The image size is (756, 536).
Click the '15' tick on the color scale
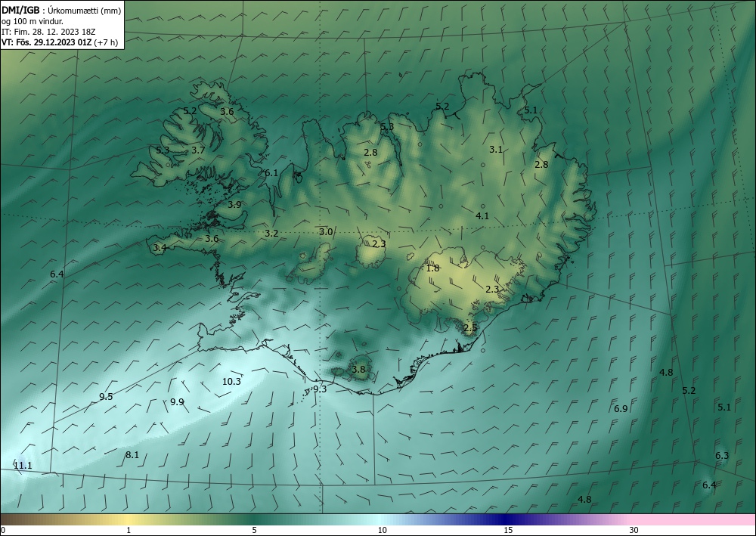point(508,530)
